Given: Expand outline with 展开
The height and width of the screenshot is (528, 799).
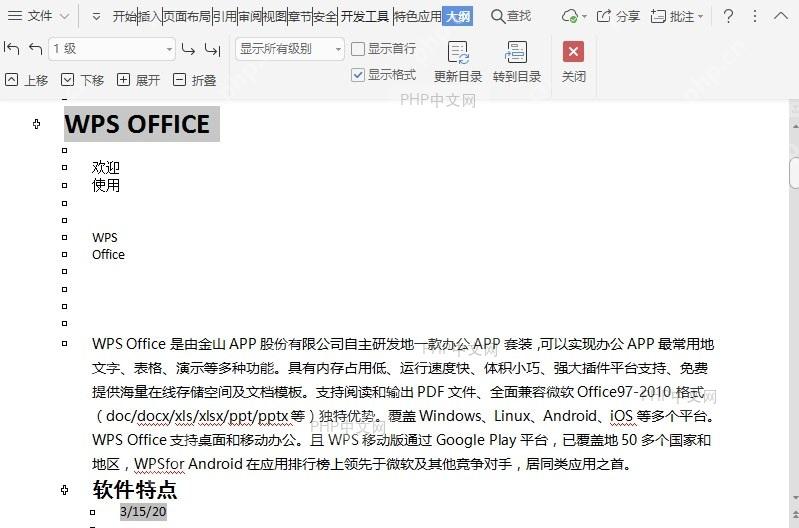Looking at the screenshot, I should [x=139, y=80].
